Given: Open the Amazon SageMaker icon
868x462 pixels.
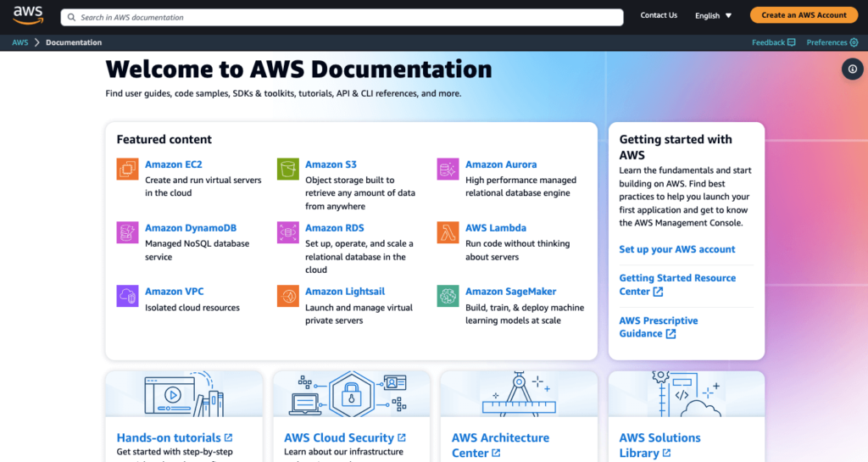Looking at the screenshot, I should pos(448,296).
